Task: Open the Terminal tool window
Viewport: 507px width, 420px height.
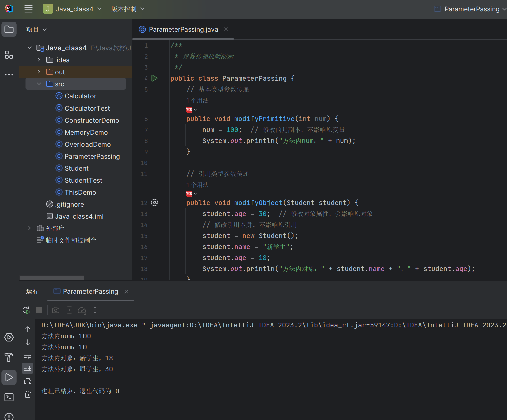Action: click(9, 397)
